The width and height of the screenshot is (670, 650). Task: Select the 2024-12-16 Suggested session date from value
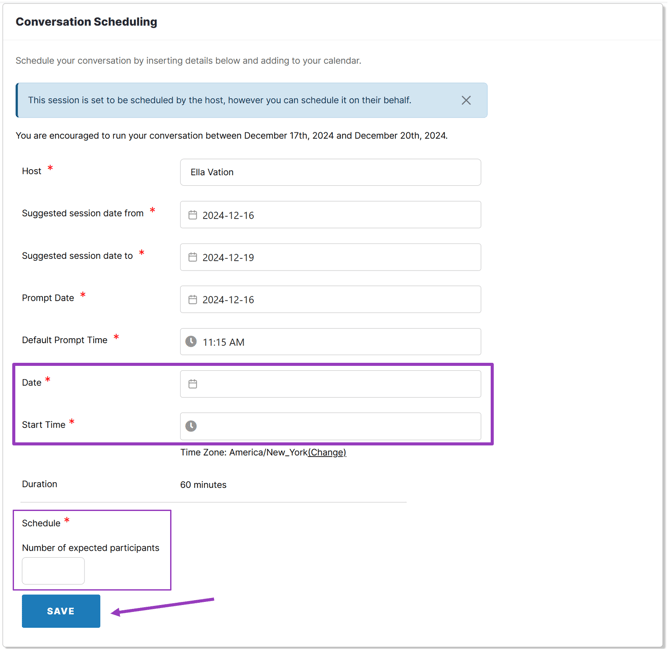228,215
